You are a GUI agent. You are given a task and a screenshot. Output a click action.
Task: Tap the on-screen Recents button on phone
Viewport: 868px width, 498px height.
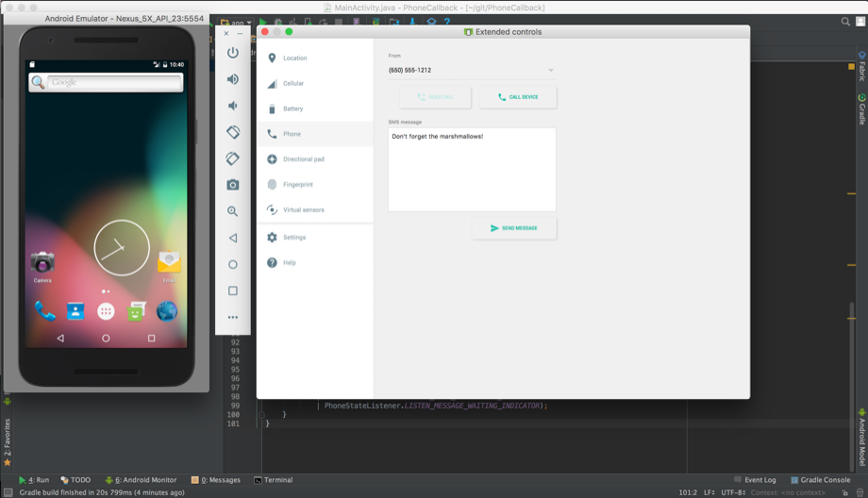(151, 338)
